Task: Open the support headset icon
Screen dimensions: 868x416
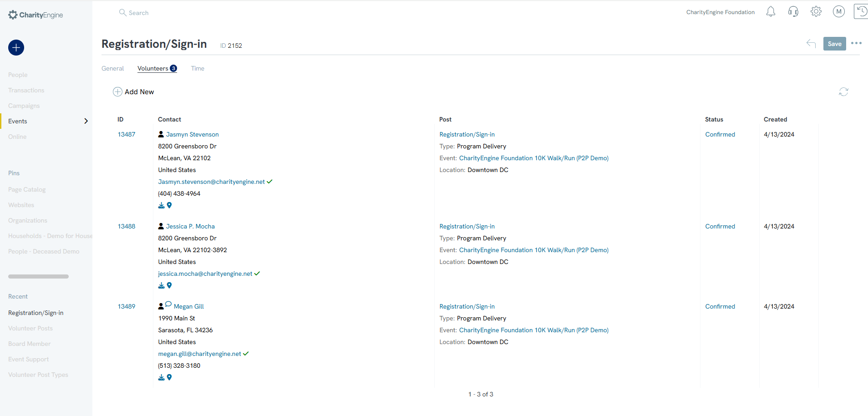Action: (x=793, y=12)
